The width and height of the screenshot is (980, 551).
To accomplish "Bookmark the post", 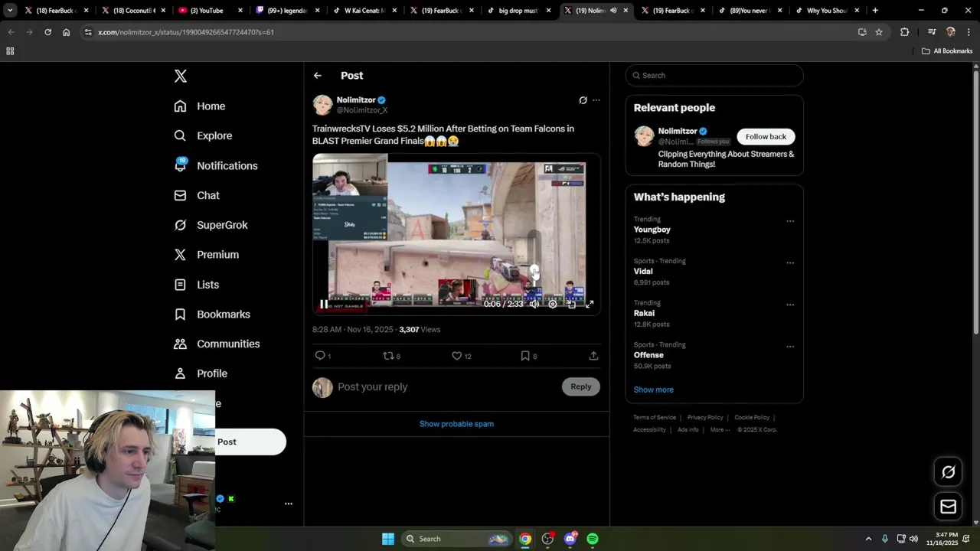I will (x=528, y=356).
